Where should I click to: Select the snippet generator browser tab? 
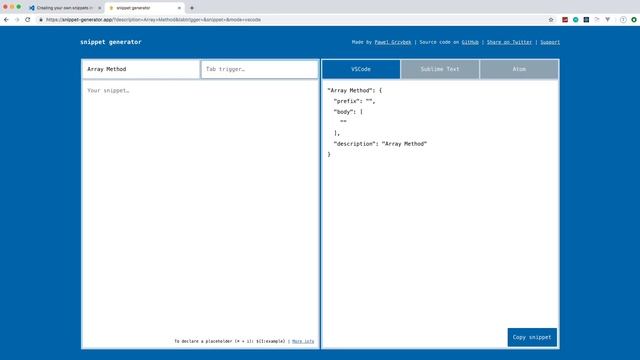coord(144,8)
